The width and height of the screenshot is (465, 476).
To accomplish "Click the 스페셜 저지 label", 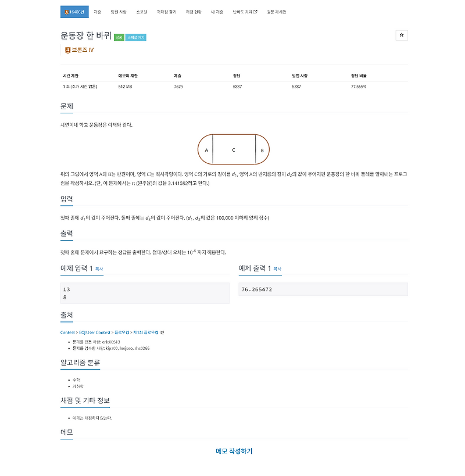I will click(x=135, y=37).
